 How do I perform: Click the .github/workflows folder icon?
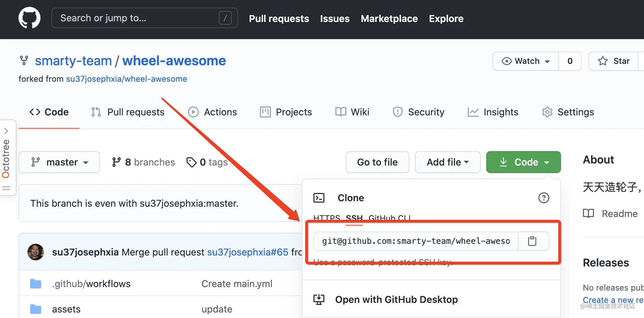click(36, 284)
